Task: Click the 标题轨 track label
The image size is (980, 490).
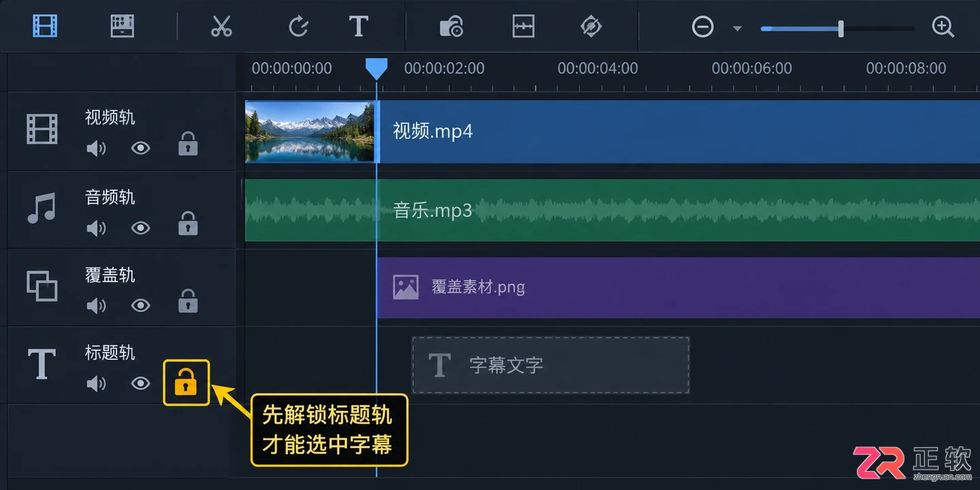Action: coord(110,353)
